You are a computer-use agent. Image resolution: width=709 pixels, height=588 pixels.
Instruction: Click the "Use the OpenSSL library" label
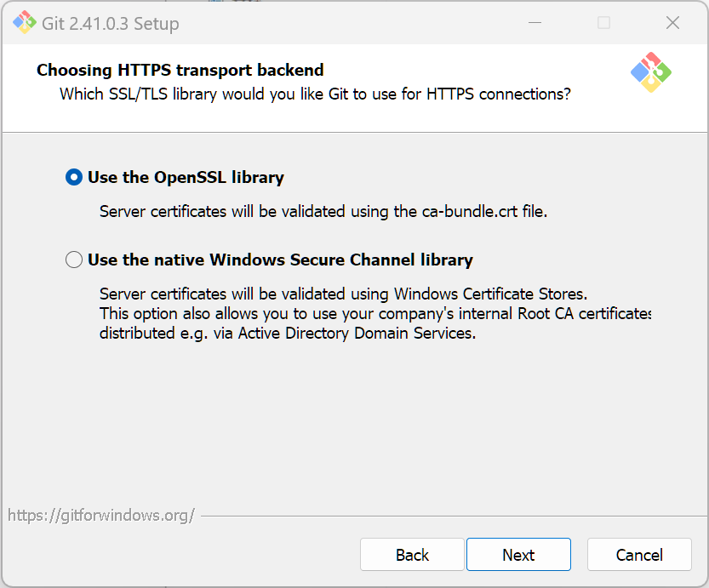point(186,178)
